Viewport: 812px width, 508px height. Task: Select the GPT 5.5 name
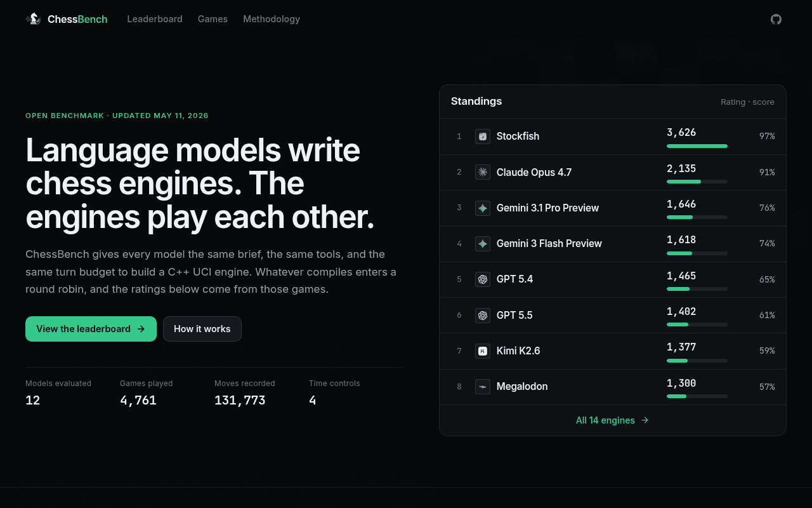514,315
